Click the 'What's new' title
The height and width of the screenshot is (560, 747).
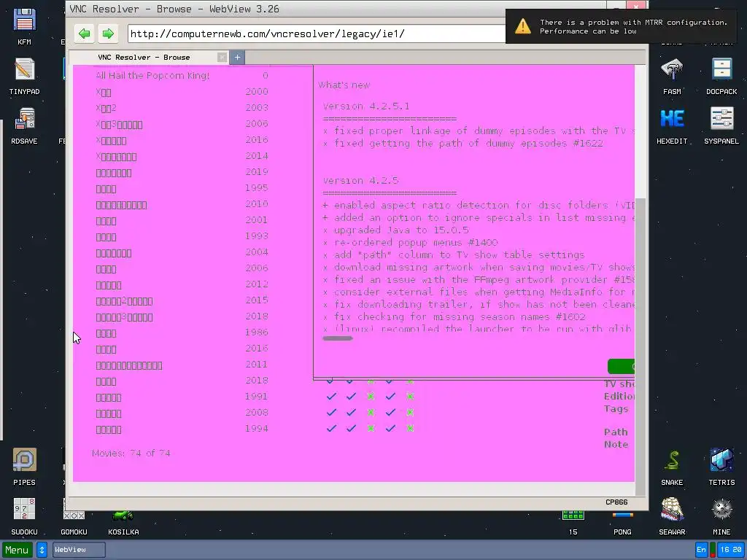pyautogui.click(x=344, y=85)
